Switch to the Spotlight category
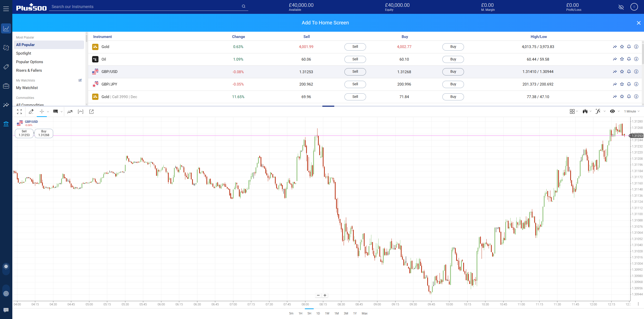Screen dimensions: 644x319 coord(24,53)
